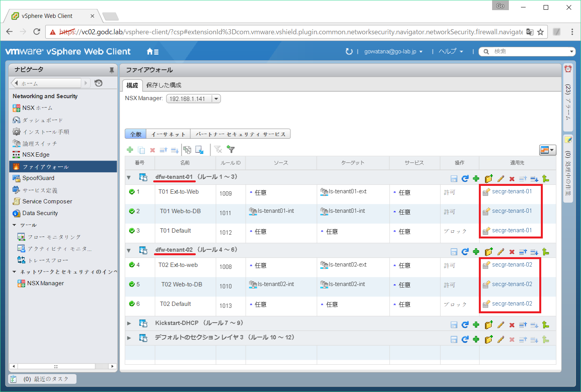This screenshot has width=581, height=392.
Task: Delete dfw-tenant-02 section with red X icon
Action: [512, 252]
